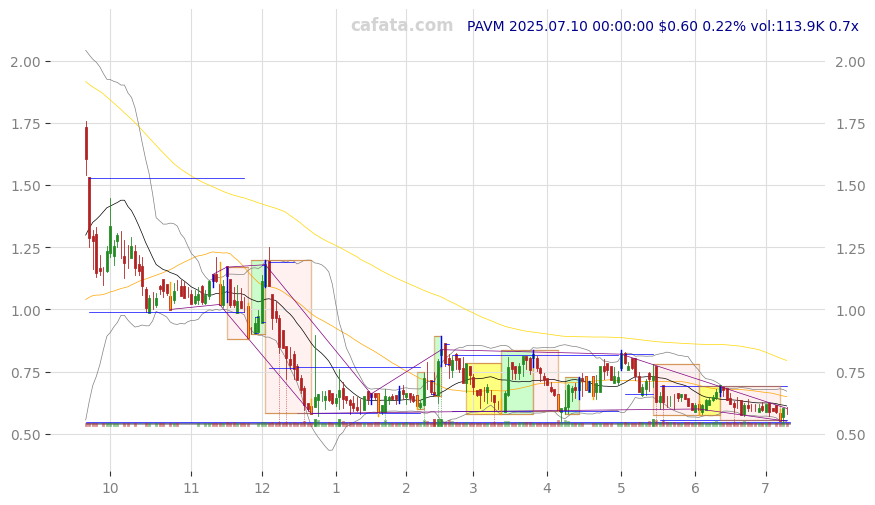The width and height of the screenshot is (875, 505).
Task: Click the month label 3 on x-axis
Action: coord(473,488)
